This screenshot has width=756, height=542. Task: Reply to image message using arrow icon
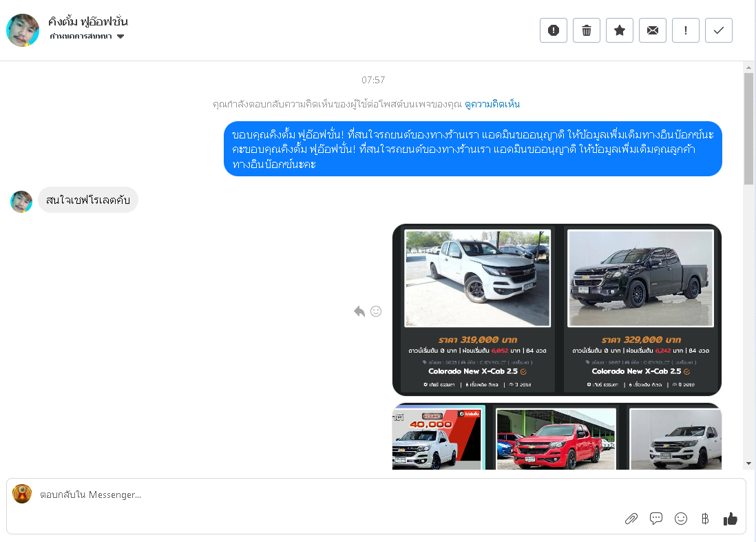(359, 311)
